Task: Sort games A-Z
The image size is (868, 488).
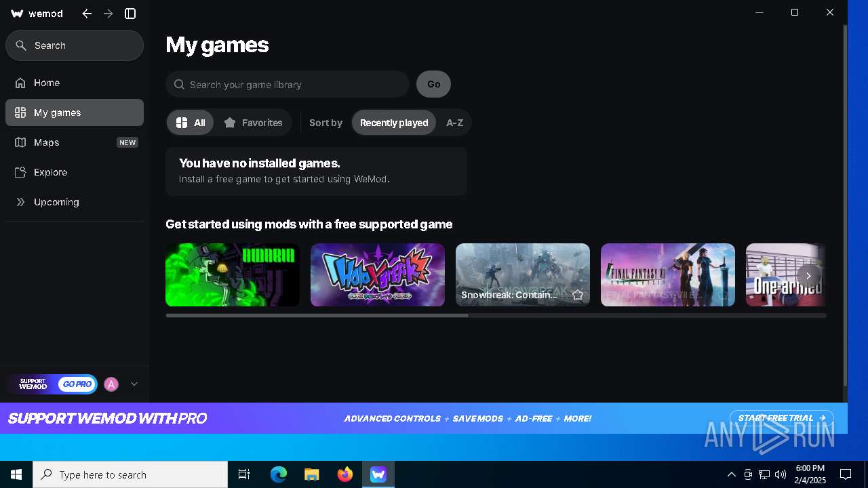Action: (x=454, y=123)
